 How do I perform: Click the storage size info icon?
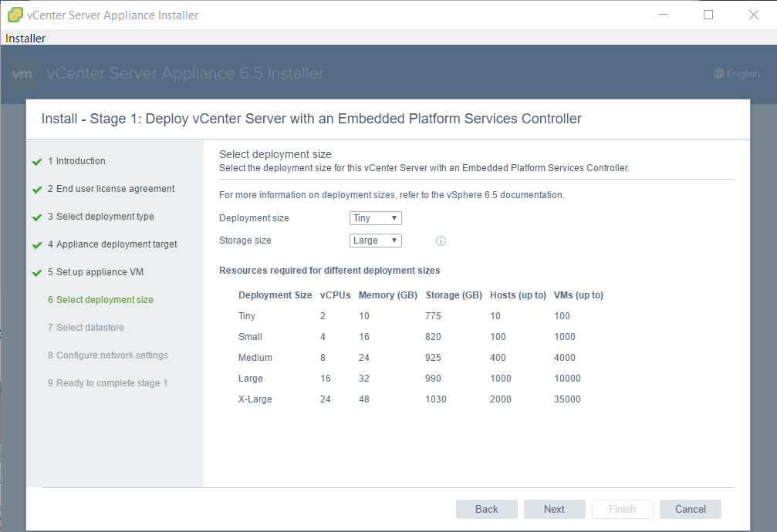click(441, 241)
